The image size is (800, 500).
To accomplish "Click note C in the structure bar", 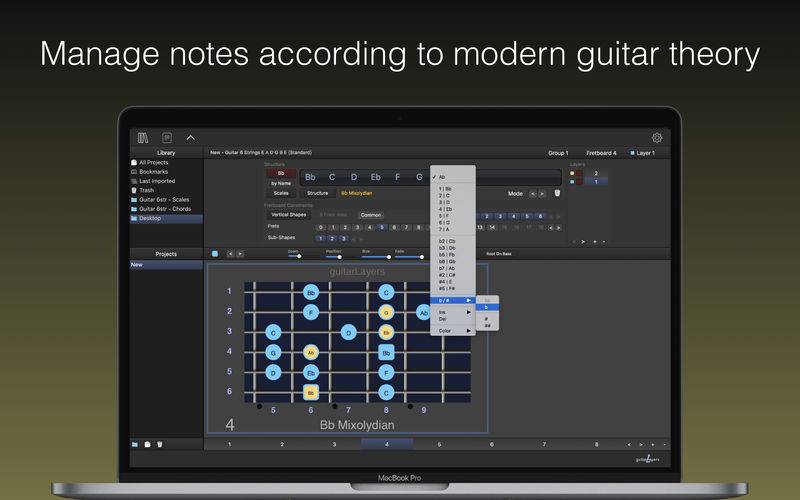I will (x=332, y=177).
